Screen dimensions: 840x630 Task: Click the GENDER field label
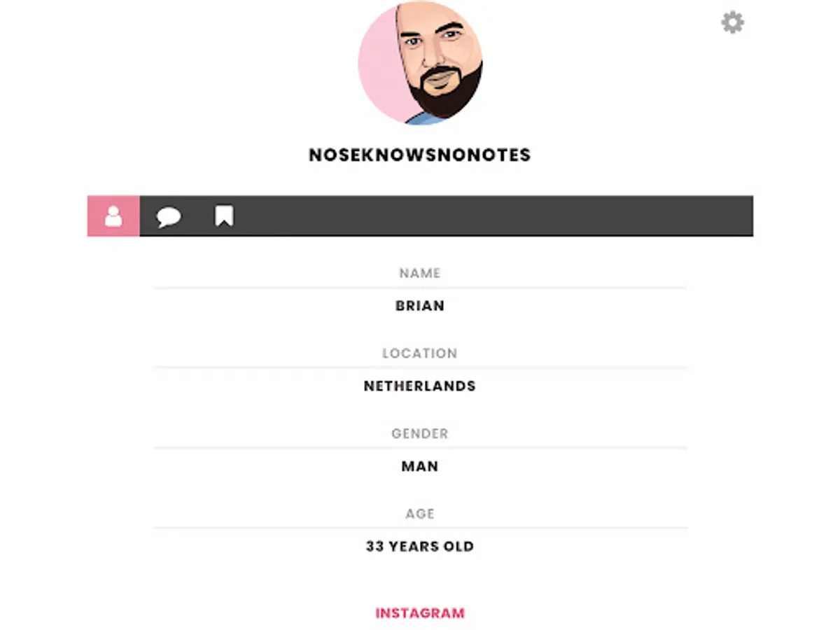(420, 433)
